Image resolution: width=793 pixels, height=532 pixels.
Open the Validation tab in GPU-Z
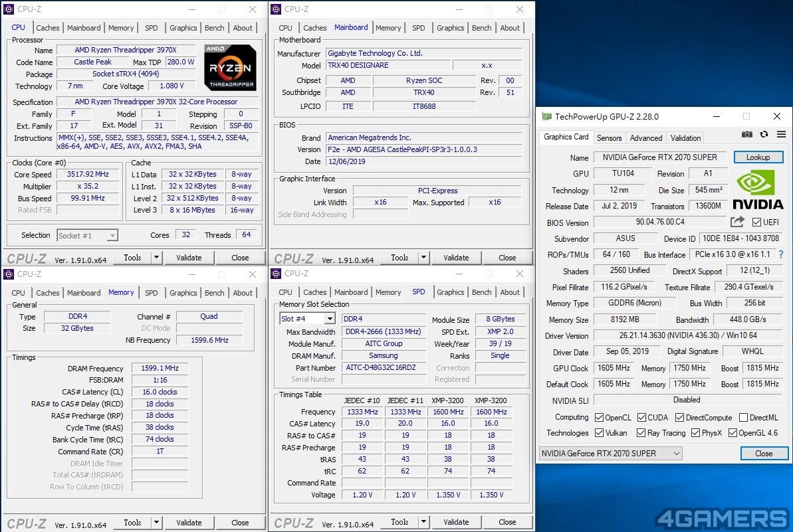[685, 138]
